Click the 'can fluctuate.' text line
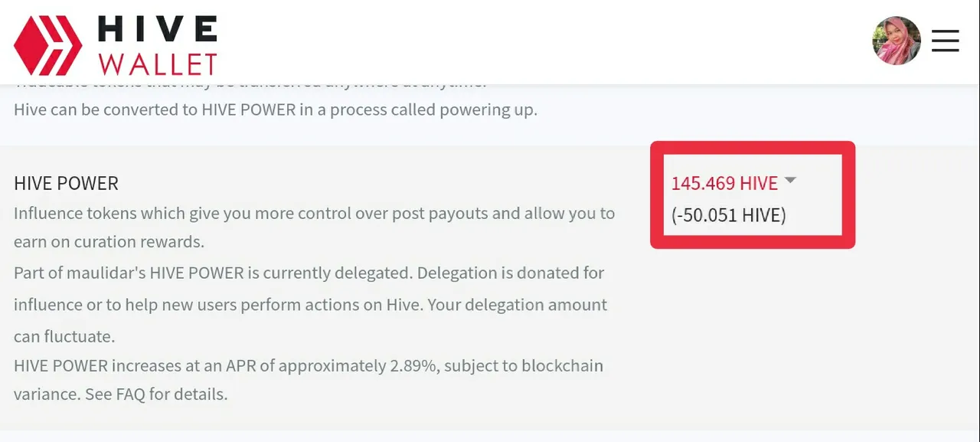This screenshot has width=980, height=442. (64, 336)
